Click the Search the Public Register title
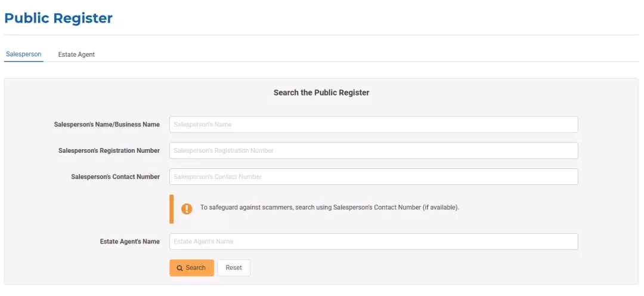Image resolution: width=644 pixels, height=296 pixels. (321, 93)
